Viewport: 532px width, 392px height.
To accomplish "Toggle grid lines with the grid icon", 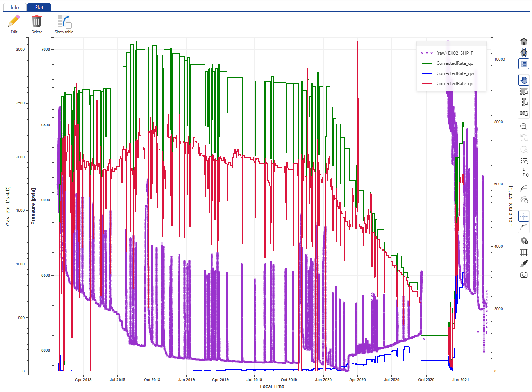I will [x=524, y=252].
